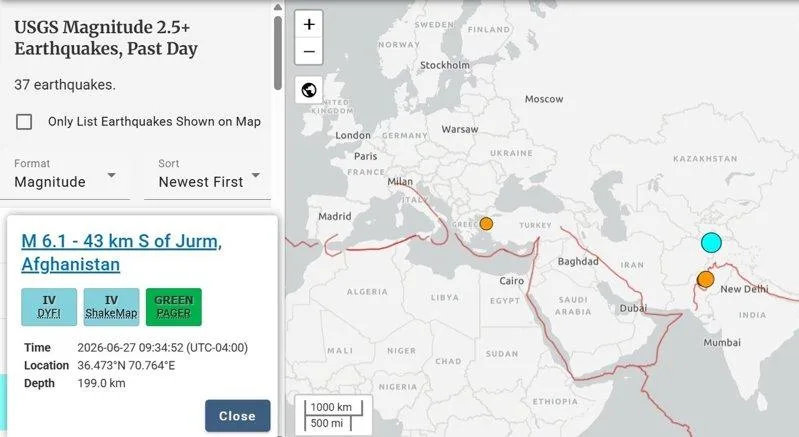Open M 6.1 Jurm, Afghanistan event link

(121, 252)
